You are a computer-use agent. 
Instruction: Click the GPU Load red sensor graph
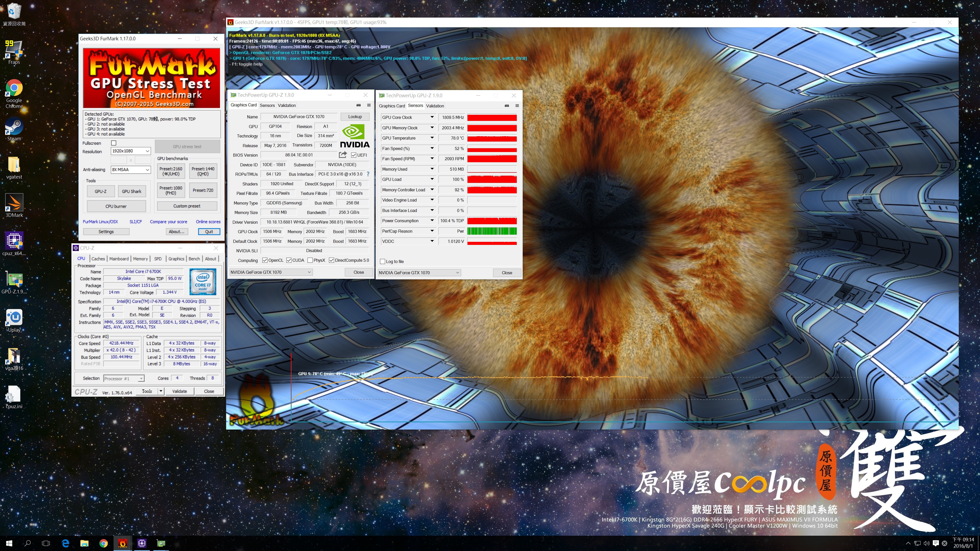(492, 180)
